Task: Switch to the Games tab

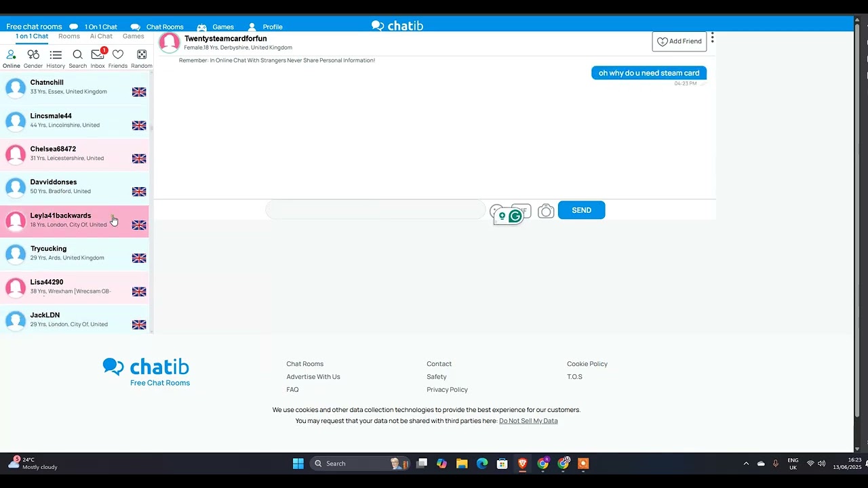Action: 133,36
